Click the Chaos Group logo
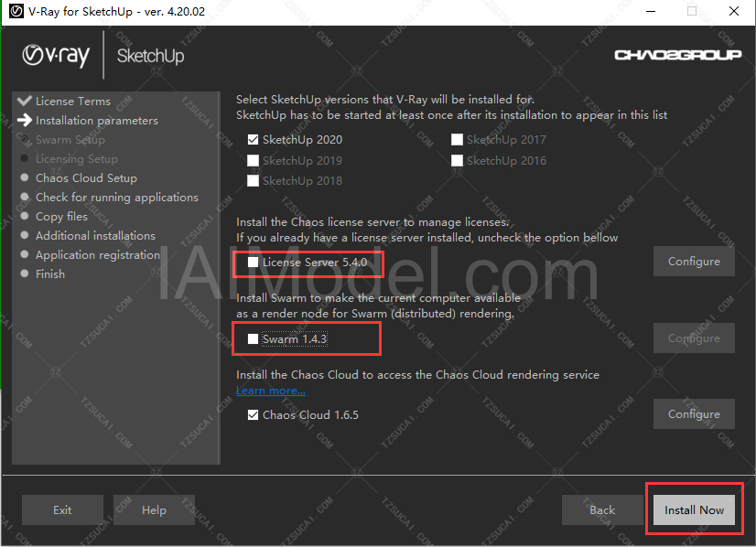 (x=678, y=55)
